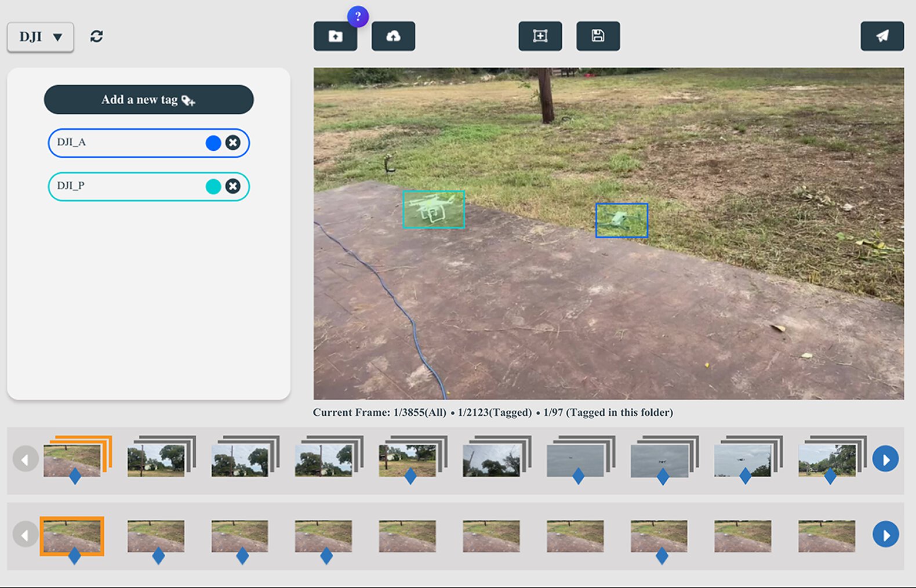Select the eighth frame thumbnail
The width and height of the screenshot is (916, 588).
coord(659,536)
